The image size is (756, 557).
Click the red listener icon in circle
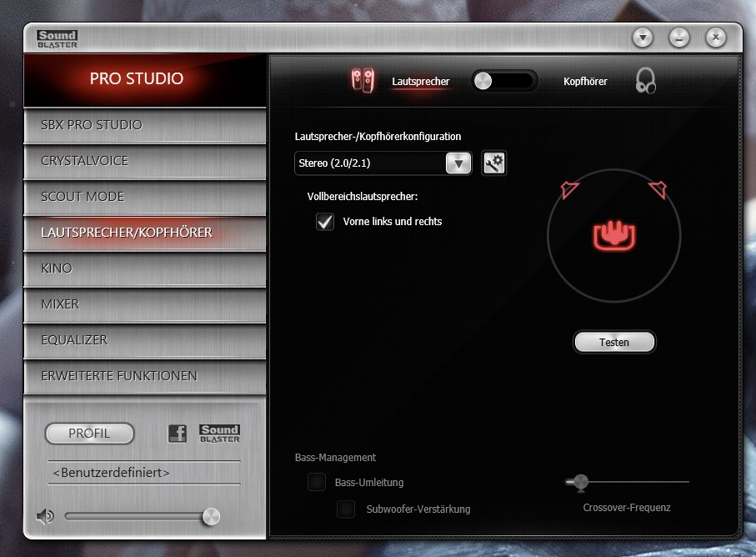613,235
